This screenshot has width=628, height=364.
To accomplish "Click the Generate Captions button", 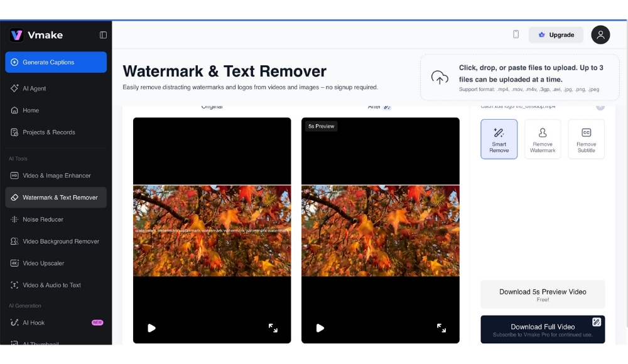I will pyautogui.click(x=56, y=62).
